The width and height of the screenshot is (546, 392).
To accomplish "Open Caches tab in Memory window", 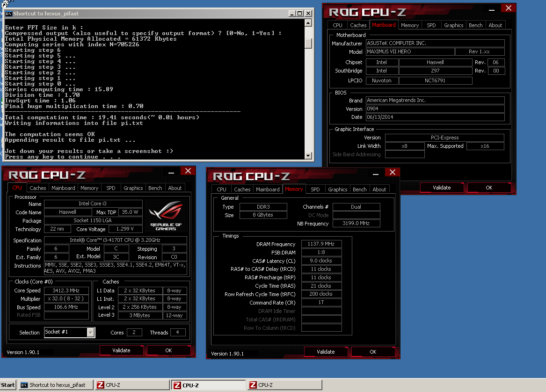I will 242,189.
